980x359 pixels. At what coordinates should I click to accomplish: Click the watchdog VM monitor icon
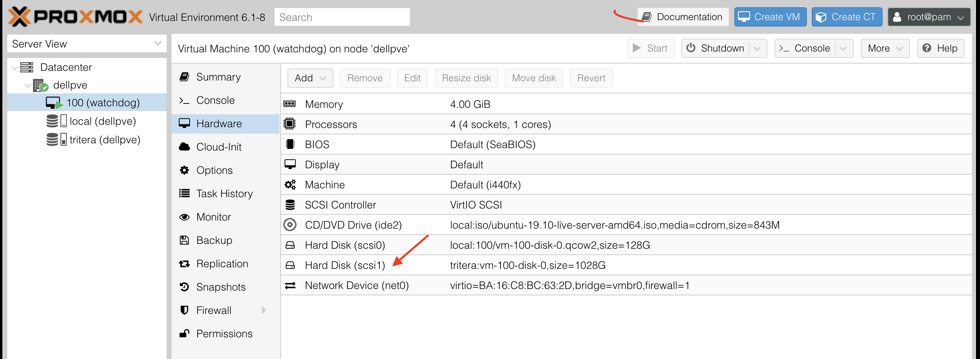[x=54, y=103]
